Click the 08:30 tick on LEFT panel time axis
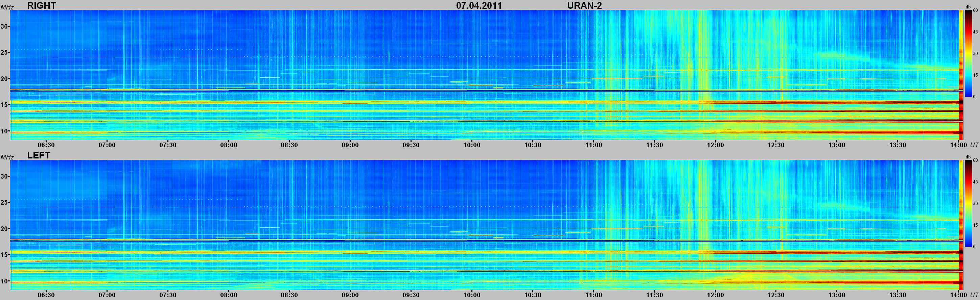 (x=289, y=295)
